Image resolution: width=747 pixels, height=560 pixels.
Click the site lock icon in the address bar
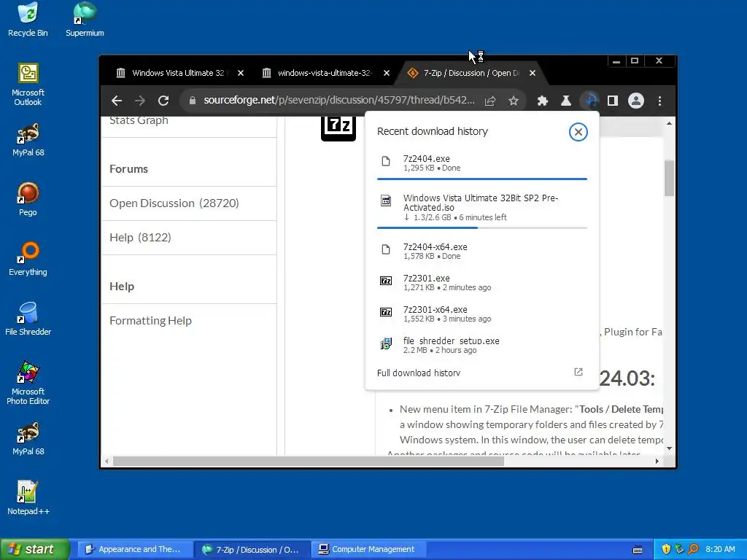coord(193,101)
